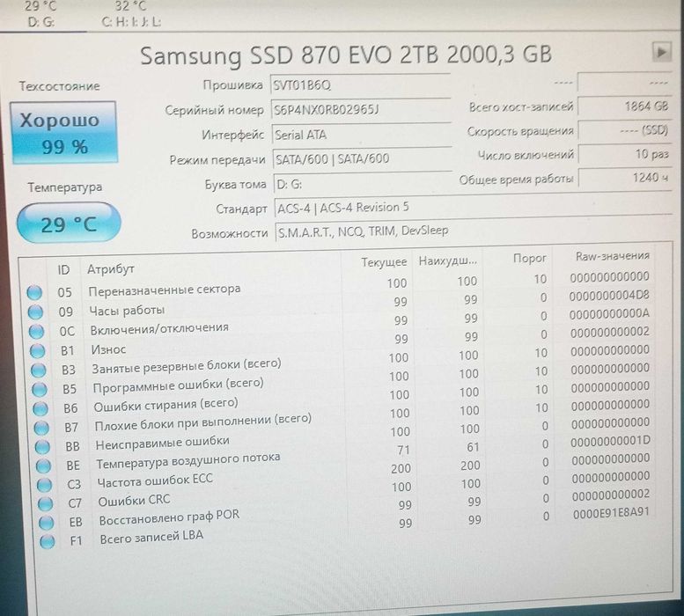684x616 pixels.
Task: Click the power-on hours value 1240 ч
Action: [x=626, y=178]
